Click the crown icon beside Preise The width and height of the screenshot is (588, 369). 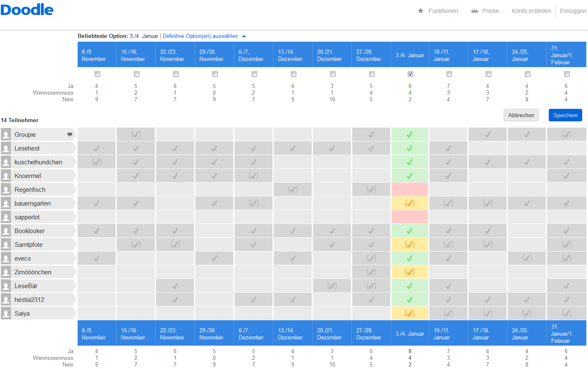click(x=474, y=11)
